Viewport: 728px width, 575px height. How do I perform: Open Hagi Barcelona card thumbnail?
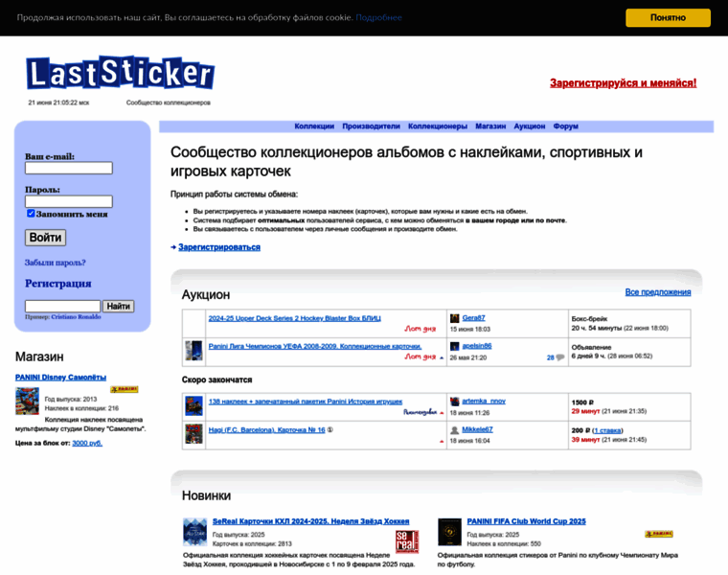coord(193,434)
